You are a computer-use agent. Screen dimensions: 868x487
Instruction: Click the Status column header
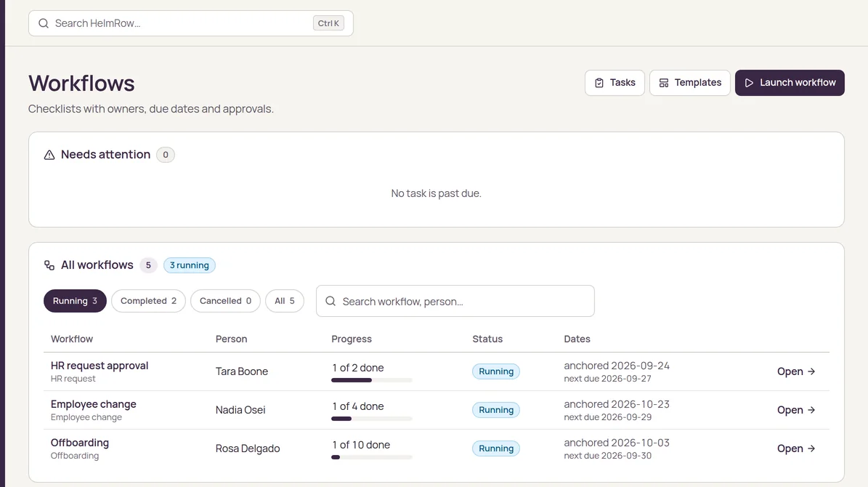(487, 339)
